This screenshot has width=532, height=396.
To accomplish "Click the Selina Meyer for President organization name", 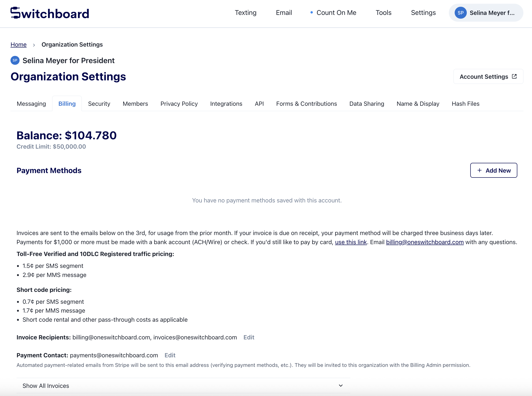I will tap(68, 60).
